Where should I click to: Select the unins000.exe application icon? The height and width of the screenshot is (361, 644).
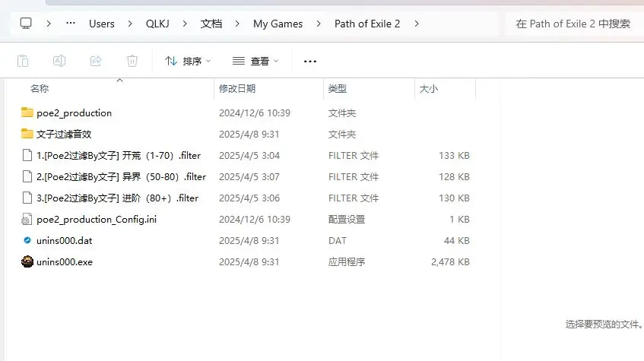pyautogui.click(x=27, y=262)
